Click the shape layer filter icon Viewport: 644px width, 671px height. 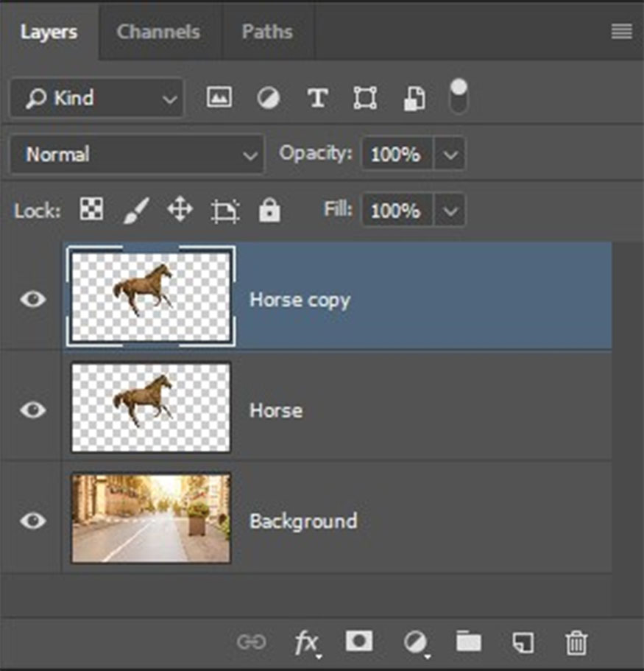click(x=365, y=98)
